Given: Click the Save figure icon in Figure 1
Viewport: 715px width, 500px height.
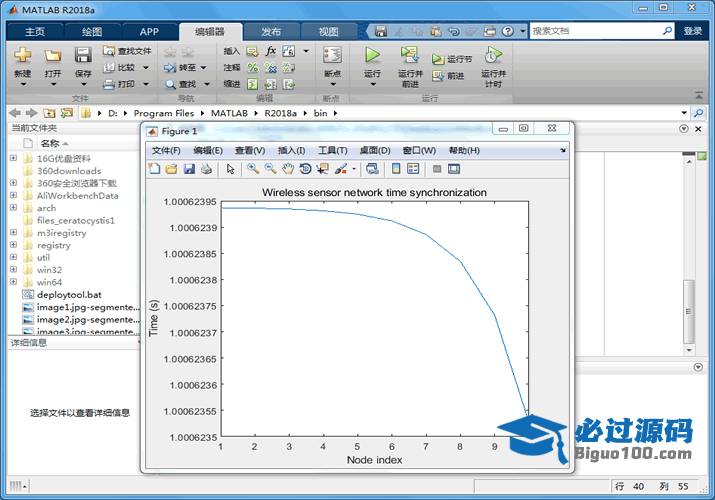Looking at the screenshot, I should pos(189,169).
